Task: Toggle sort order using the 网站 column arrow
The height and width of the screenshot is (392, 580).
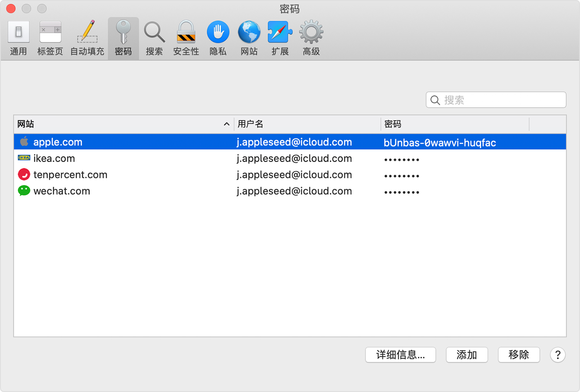Action: [x=227, y=124]
